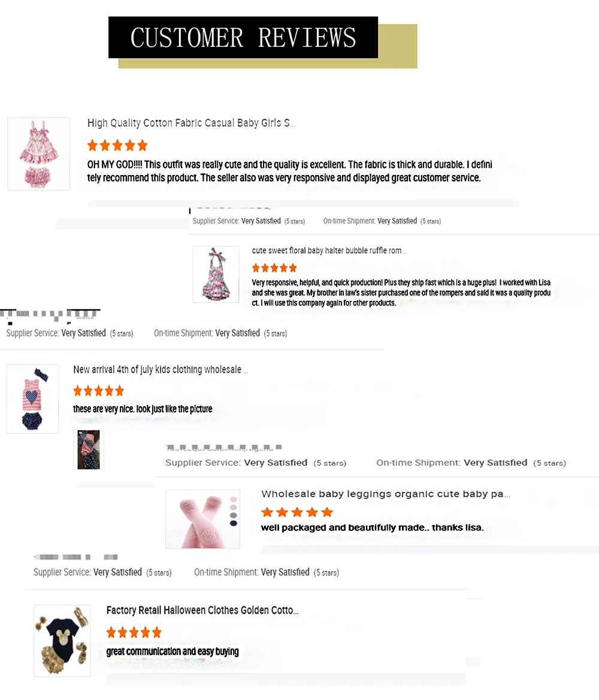
Task: Select the pink color dot on the leggings image
Action: [x=233, y=499]
